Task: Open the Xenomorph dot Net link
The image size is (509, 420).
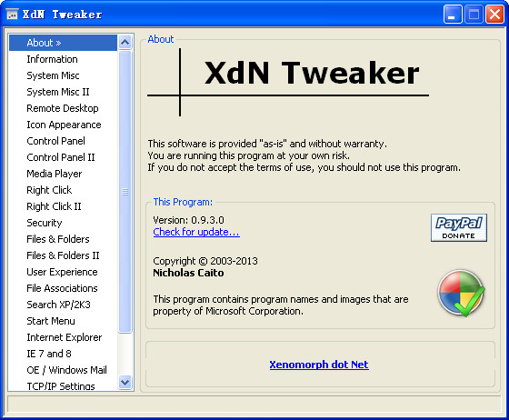Action: [319, 365]
